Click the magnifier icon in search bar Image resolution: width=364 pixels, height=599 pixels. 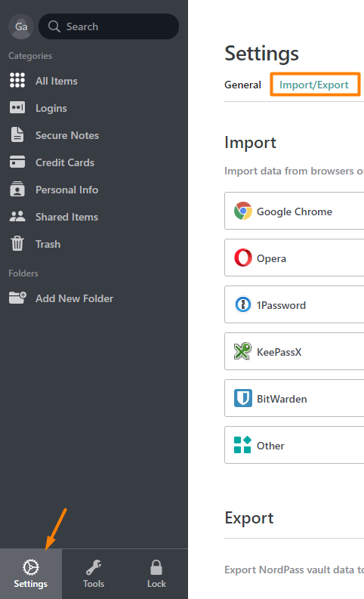54,26
